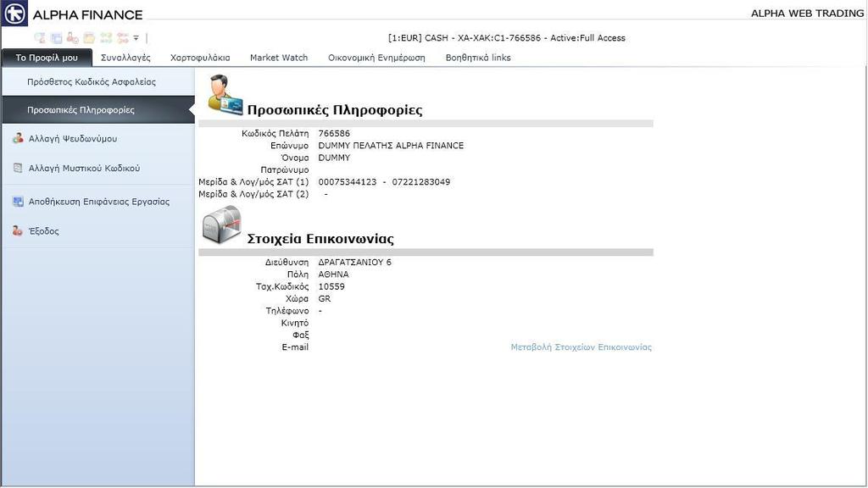The width and height of the screenshot is (868, 488).
Task: Click the Έξοδος logout icon
Action: (18, 230)
